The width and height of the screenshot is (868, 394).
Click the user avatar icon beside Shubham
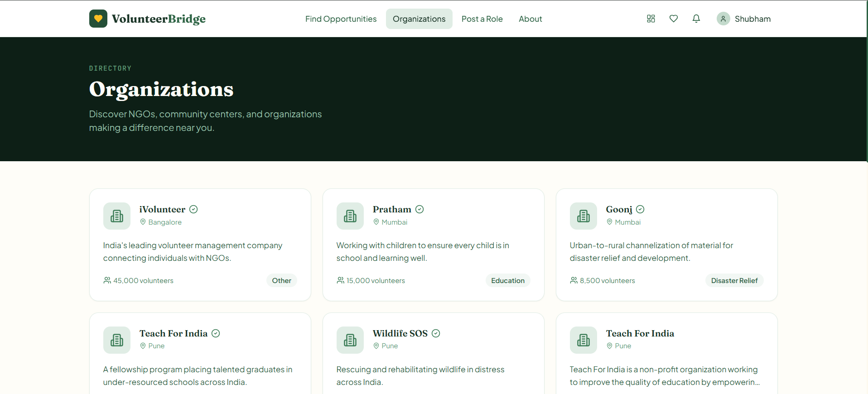[x=723, y=19]
